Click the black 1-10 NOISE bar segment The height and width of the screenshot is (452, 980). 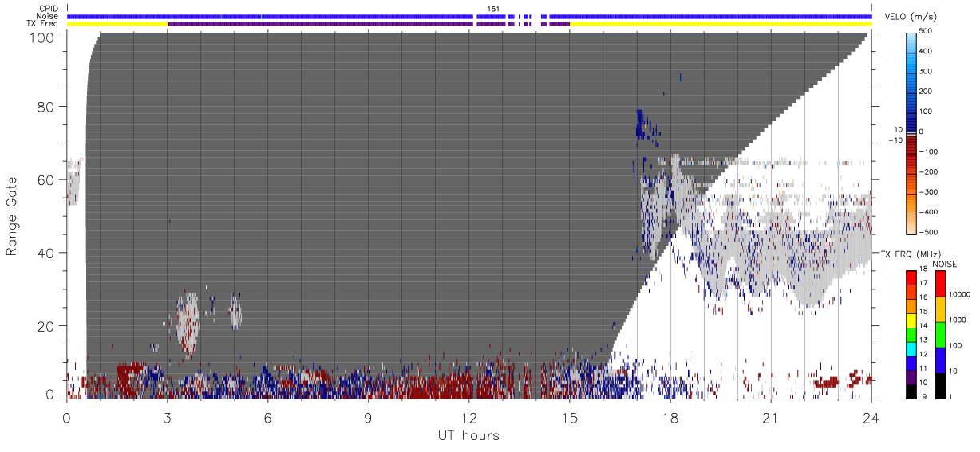(x=940, y=386)
